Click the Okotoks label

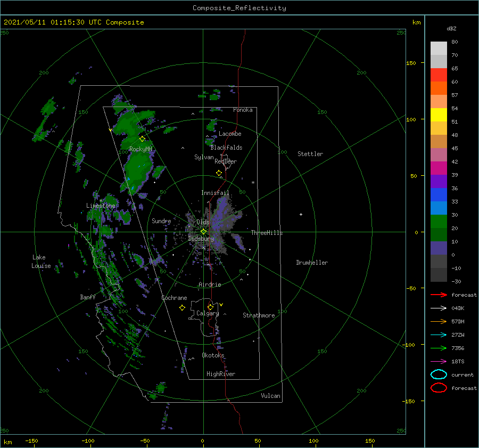(213, 355)
